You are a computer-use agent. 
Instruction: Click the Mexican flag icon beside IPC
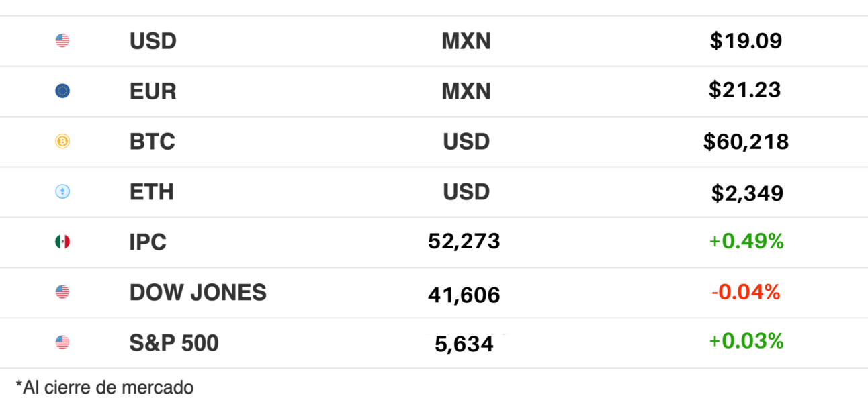tap(62, 242)
